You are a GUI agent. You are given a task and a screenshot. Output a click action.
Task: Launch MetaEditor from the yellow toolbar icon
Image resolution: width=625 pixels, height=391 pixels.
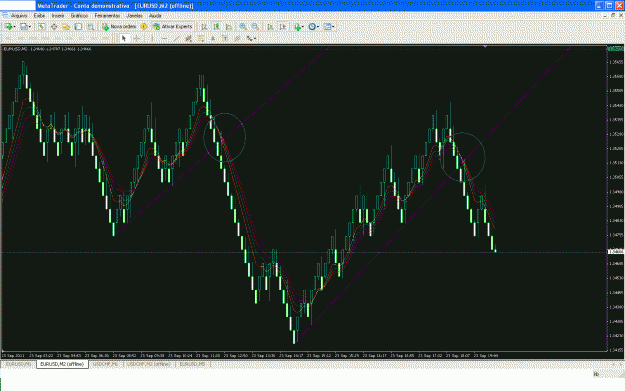click(x=143, y=27)
